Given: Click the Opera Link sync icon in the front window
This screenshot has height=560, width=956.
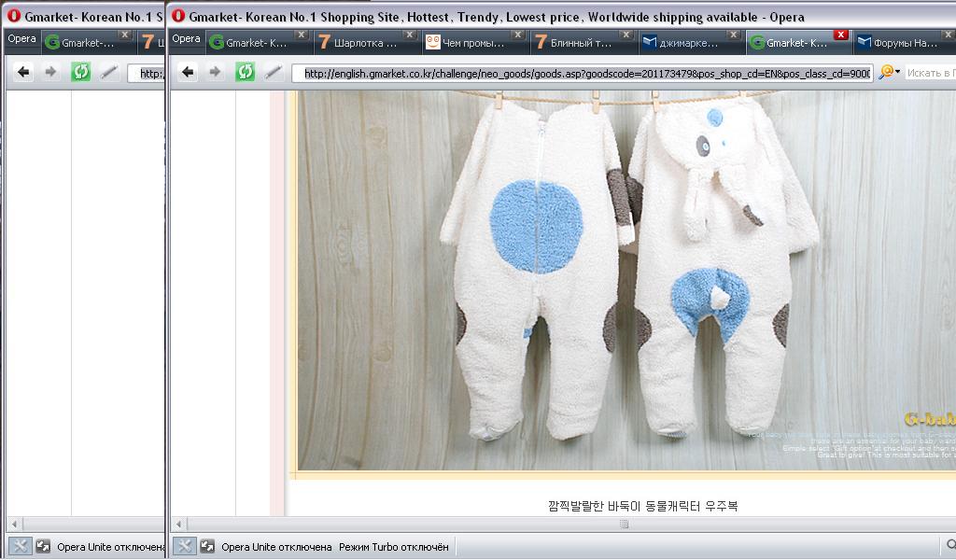Looking at the screenshot, I should (207, 547).
